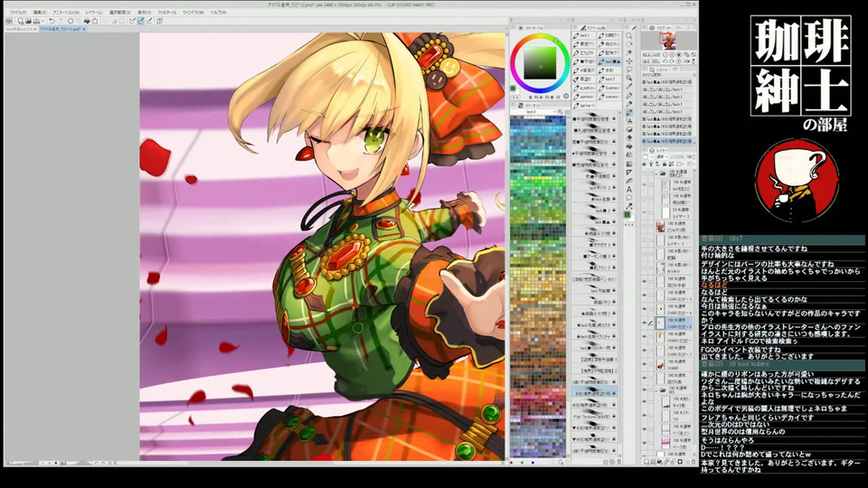This screenshot has width=868, height=488.
Task: Select the Move layer tool
Action: click(629, 61)
